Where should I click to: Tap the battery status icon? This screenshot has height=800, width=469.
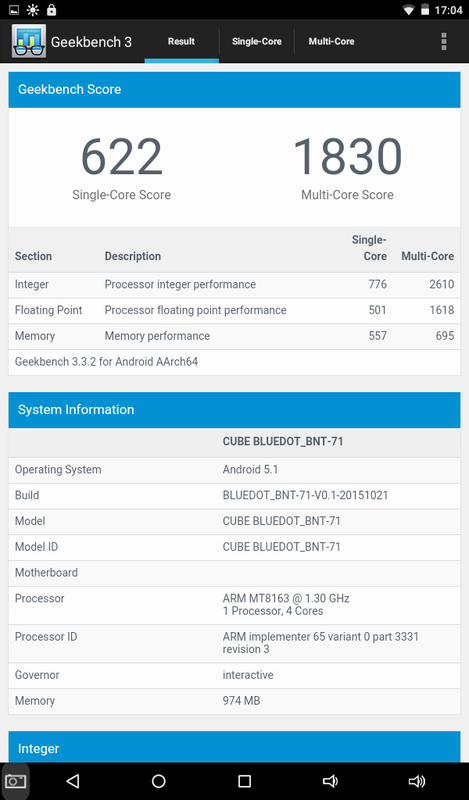[425, 10]
